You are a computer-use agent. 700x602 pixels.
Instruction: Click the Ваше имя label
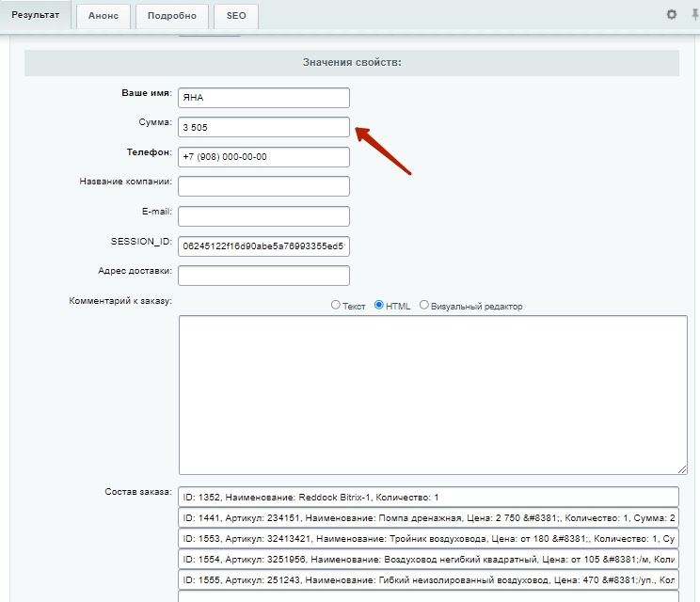click(x=147, y=93)
